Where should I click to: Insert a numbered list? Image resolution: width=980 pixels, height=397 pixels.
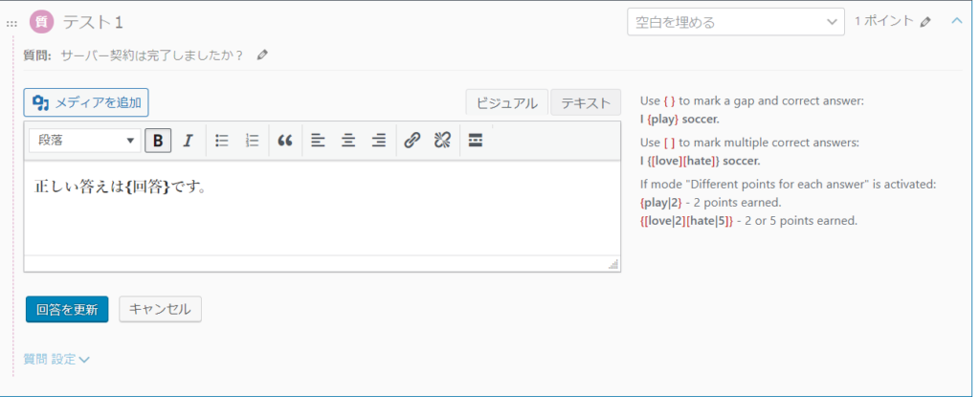[252, 141]
